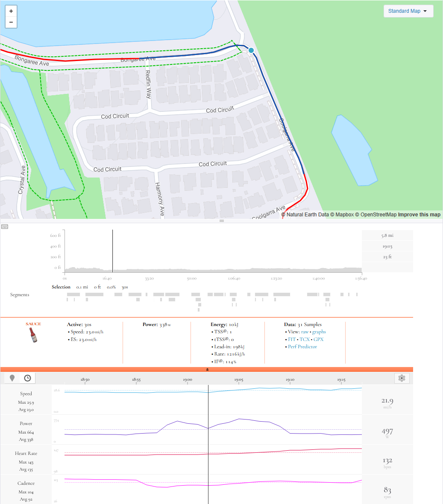Click the blue position marker on map
Viewport: 443px width, 504px height.
pyautogui.click(x=251, y=50)
